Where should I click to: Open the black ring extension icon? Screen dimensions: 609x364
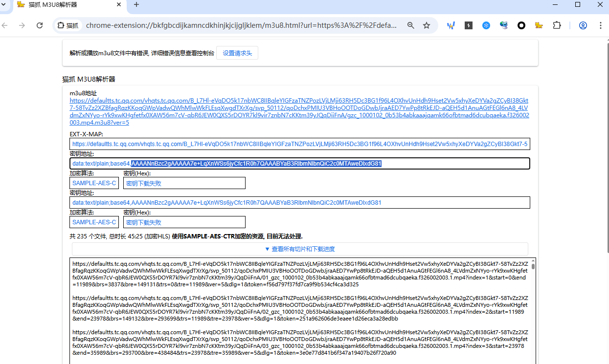[521, 25]
